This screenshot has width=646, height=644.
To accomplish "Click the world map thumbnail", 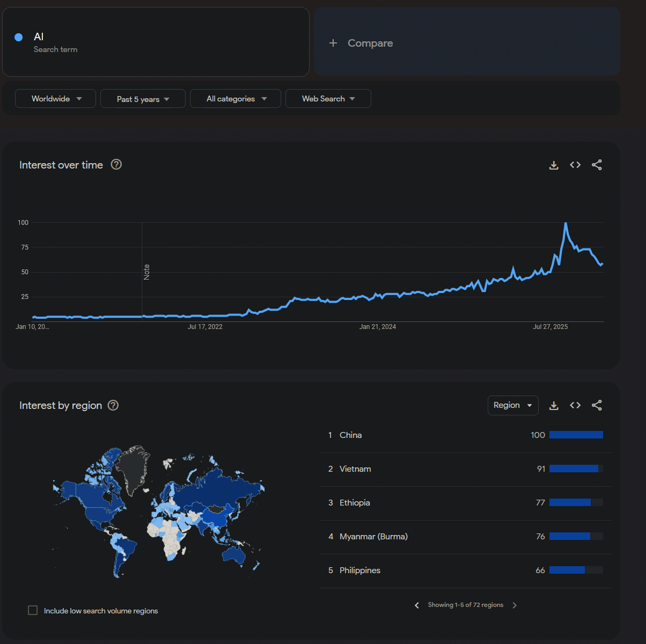I will (158, 511).
